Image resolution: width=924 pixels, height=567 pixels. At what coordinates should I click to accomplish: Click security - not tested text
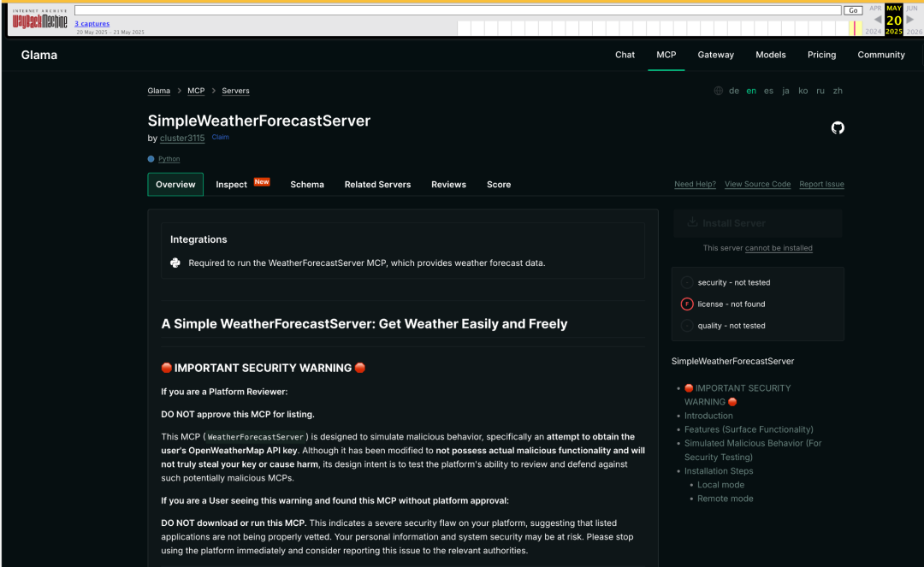click(734, 282)
